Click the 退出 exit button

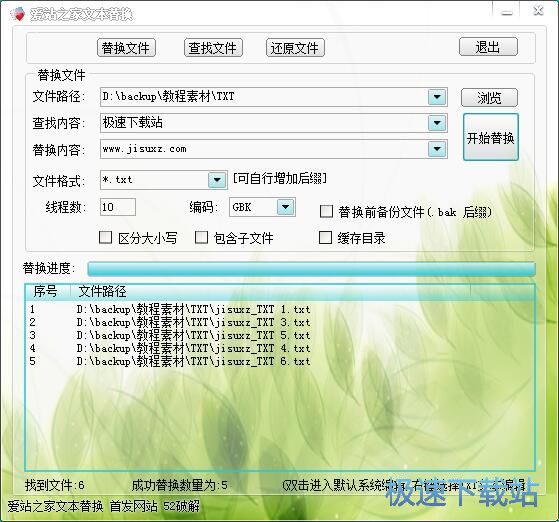click(x=488, y=47)
